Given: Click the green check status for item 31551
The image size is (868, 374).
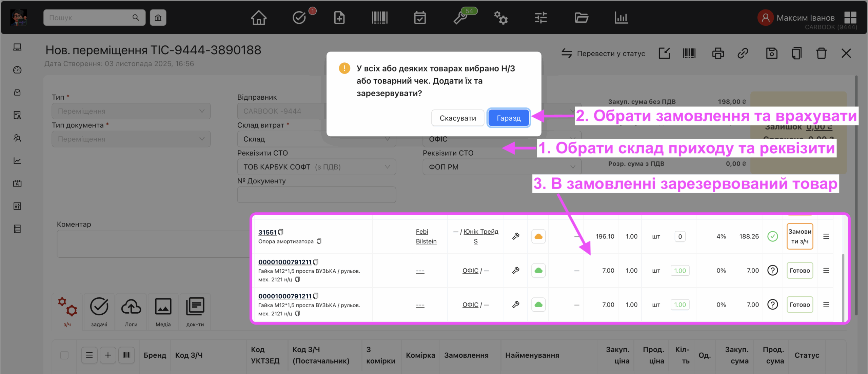Looking at the screenshot, I should pos(772,236).
